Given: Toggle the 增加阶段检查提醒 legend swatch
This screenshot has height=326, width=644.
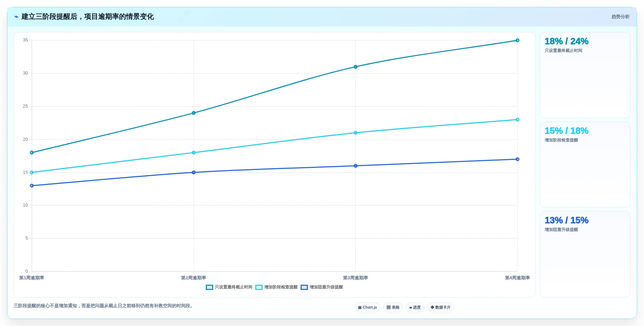Looking at the screenshot, I should (259, 287).
